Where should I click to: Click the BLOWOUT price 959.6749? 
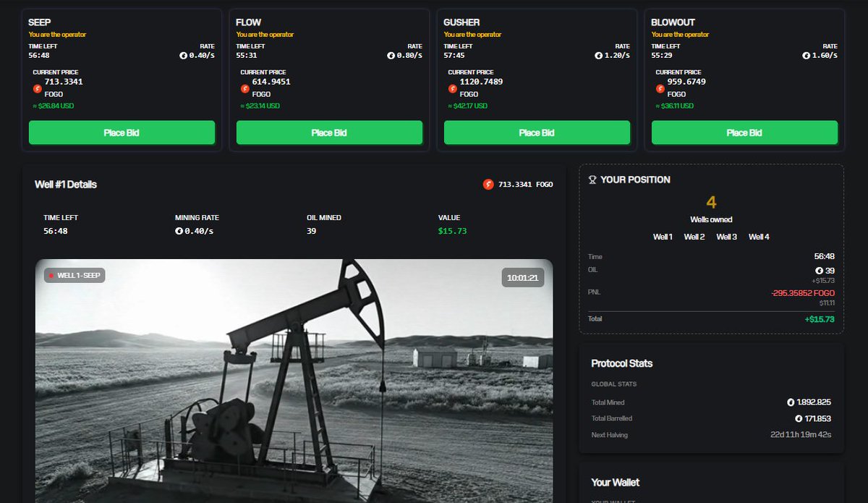tap(686, 82)
